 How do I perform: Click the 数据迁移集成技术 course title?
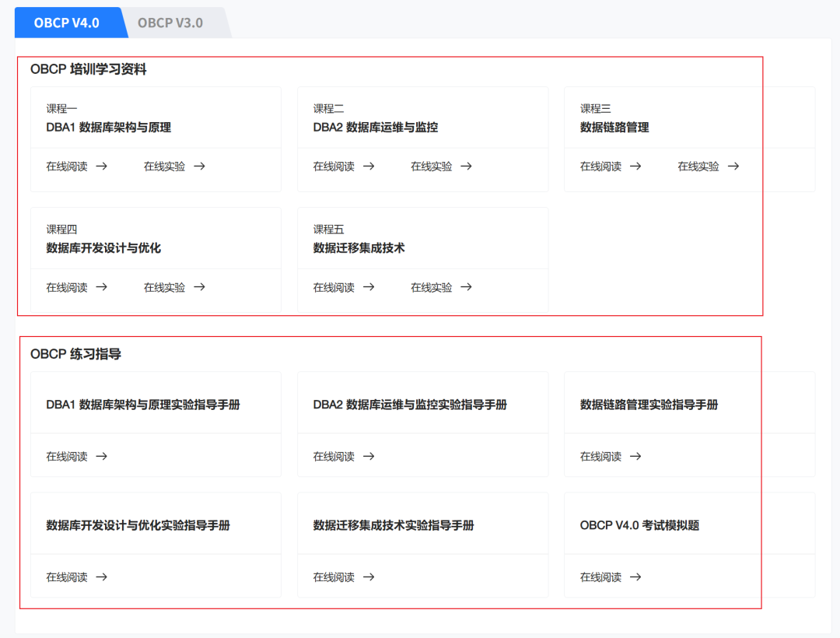coord(359,248)
